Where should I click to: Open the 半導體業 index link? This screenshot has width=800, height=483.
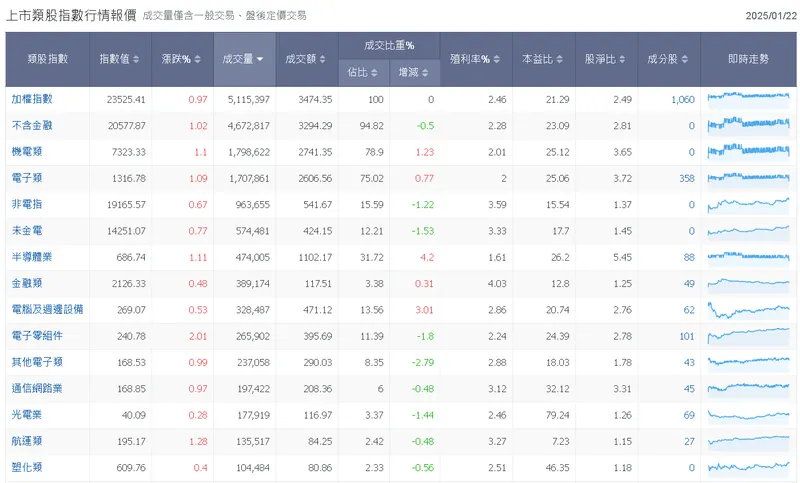(32, 257)
